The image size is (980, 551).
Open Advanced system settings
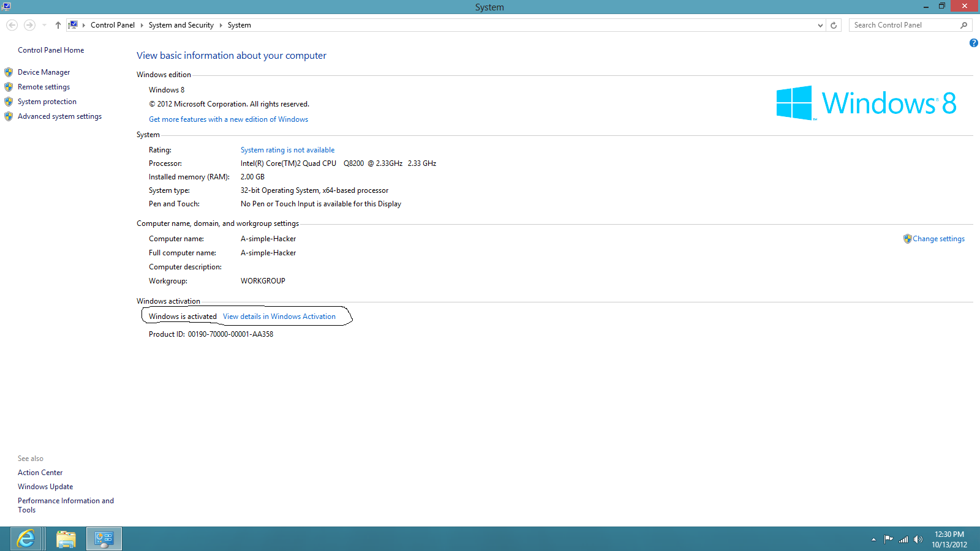tap(60, 116)
